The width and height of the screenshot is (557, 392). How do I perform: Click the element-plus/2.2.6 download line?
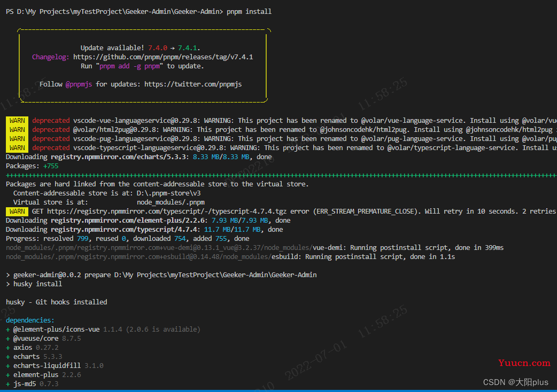tap(148, 221)
